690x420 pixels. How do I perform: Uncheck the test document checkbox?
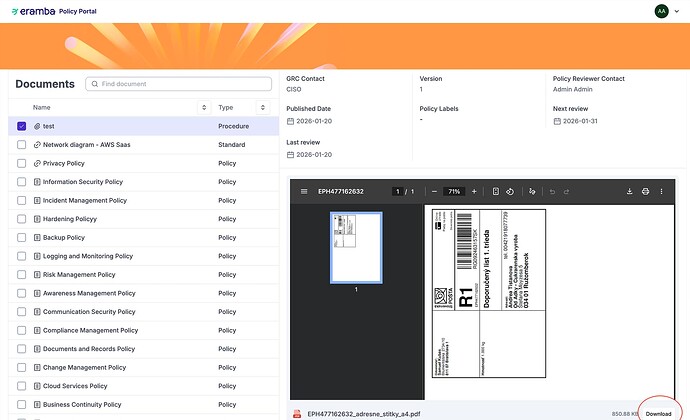coord(22,127)
